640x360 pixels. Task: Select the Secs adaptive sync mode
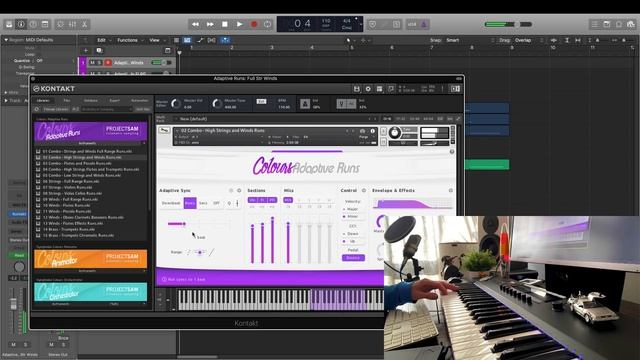coord(203,203)
